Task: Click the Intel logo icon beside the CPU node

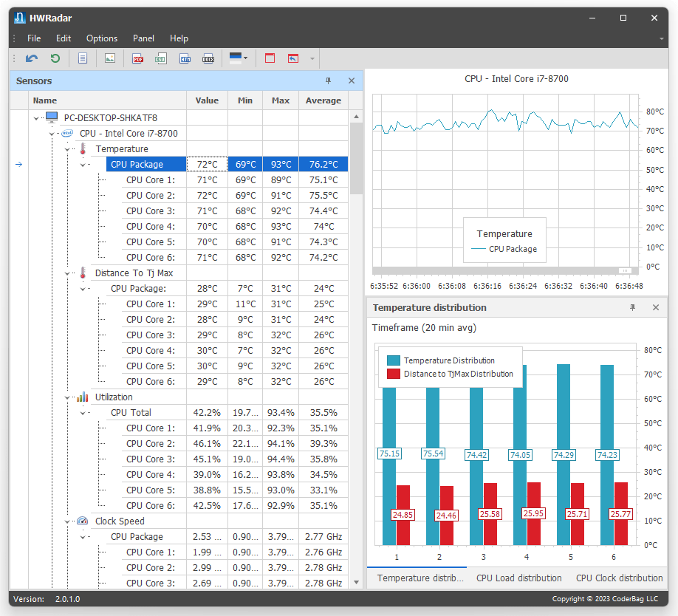Action: (67, 133)
